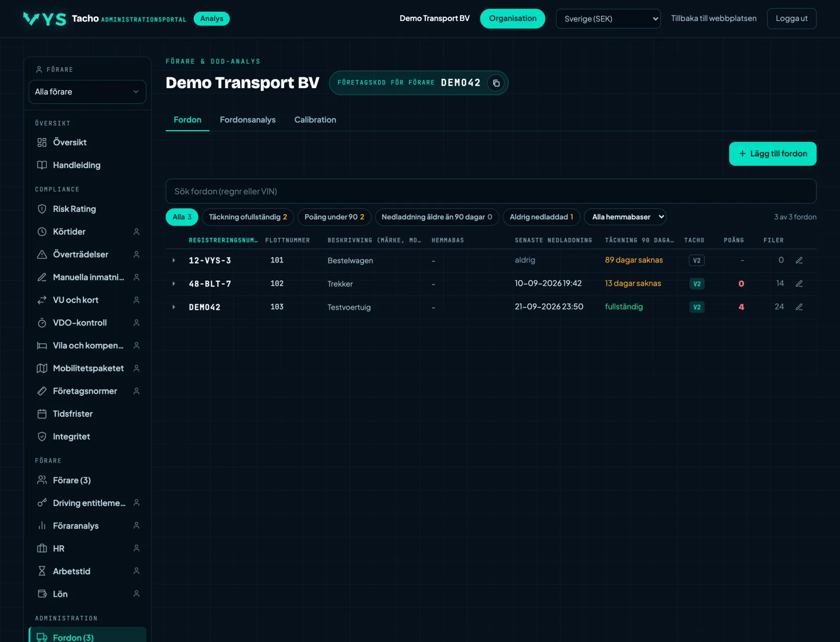Open Risk Rating in sidebar
This screenshot has width=840, height=642.
pyautogui.click(x=87, y=209)
